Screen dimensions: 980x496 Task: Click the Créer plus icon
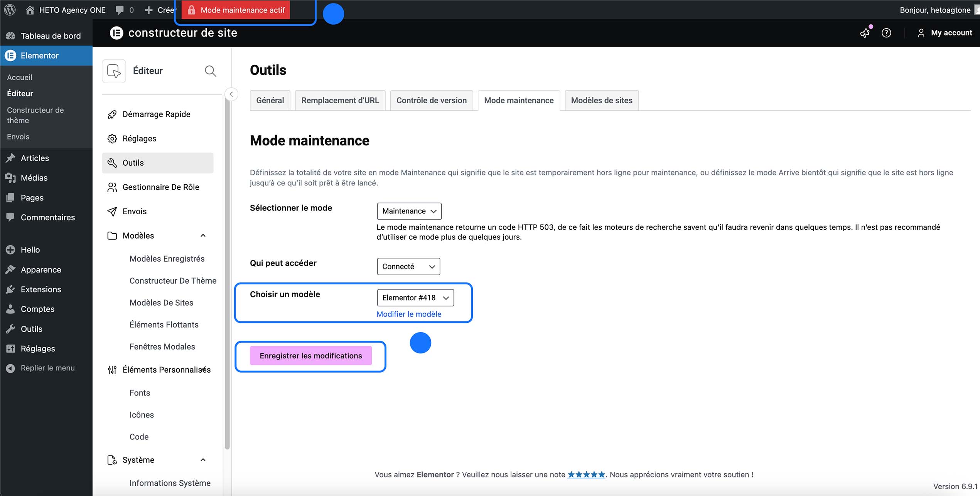148,10
